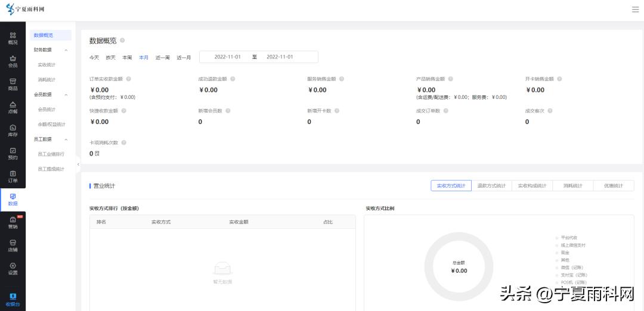Toggle 现金 legend entry in chart
Image resolution: width=644 pixels, height=311 pixels.
click(x=564, y=253)
